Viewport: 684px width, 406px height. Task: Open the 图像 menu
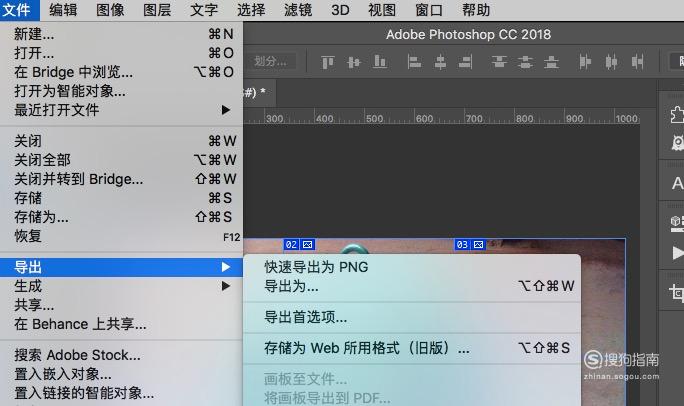coord(110,10)
